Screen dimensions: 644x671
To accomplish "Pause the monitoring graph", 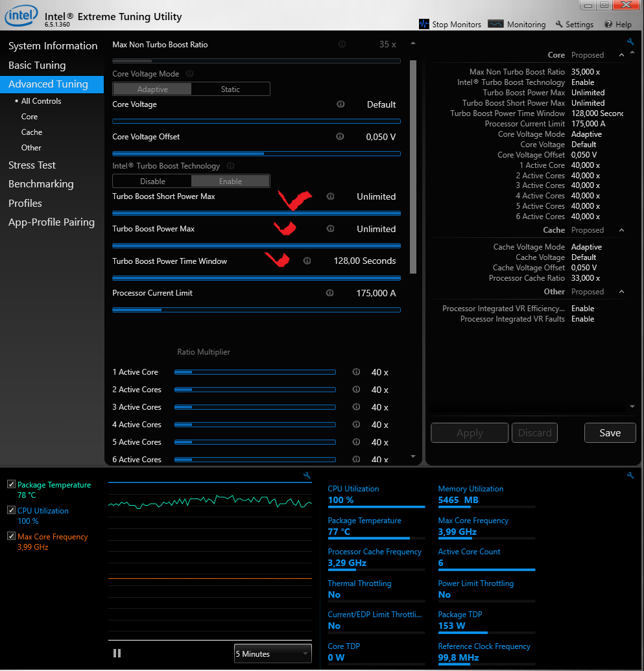I will pos(117,653).
